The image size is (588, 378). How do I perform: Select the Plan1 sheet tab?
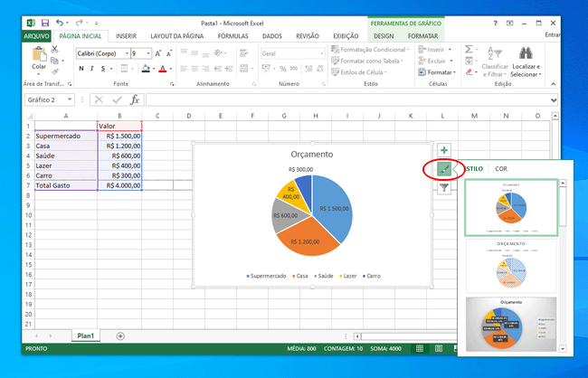[87, 335]
